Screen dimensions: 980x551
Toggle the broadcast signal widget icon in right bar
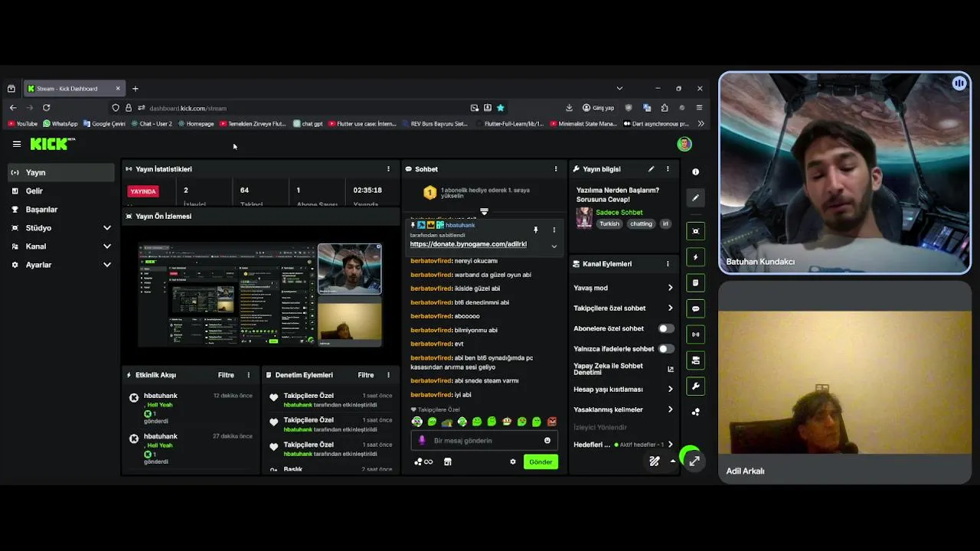point(695,334)
